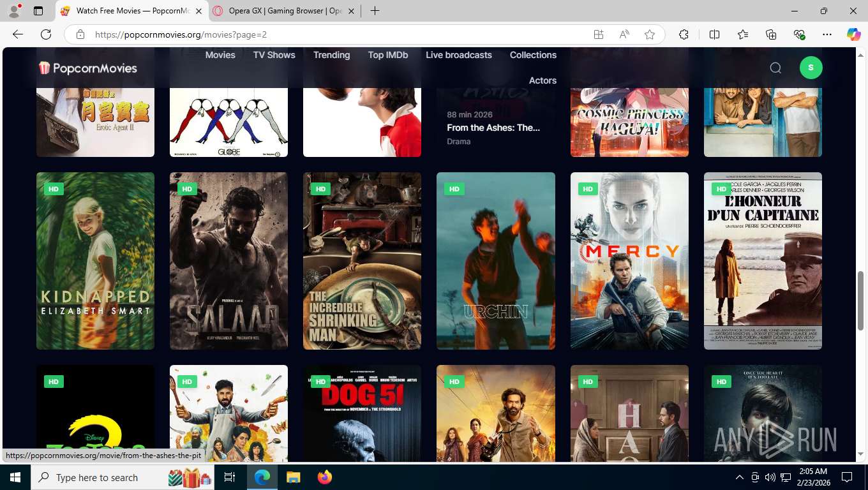Open the notification center icon
The image size is (868, 490).
pyautogui.click(x=847, y=477)
